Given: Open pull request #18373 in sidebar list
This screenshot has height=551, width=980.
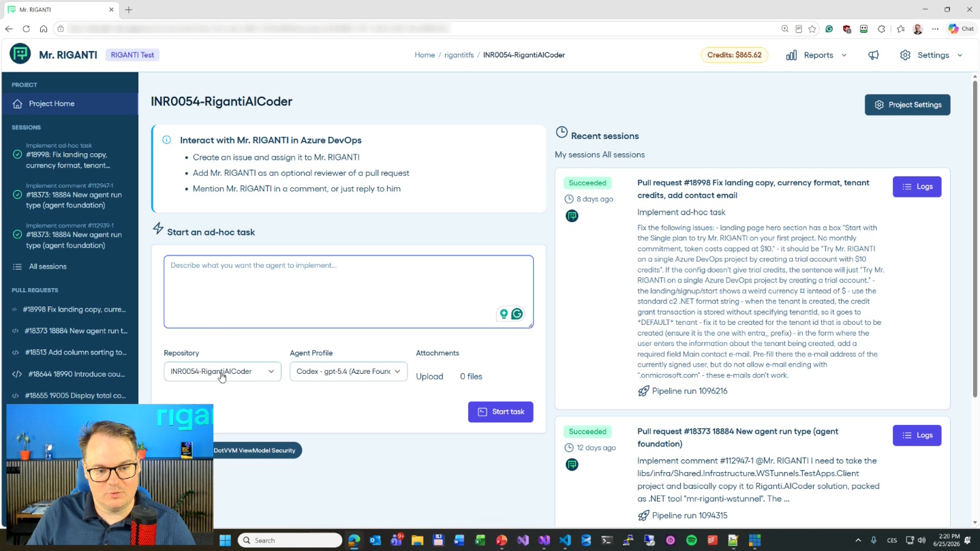Looking at the screenshot, I should tap(70, 331).
